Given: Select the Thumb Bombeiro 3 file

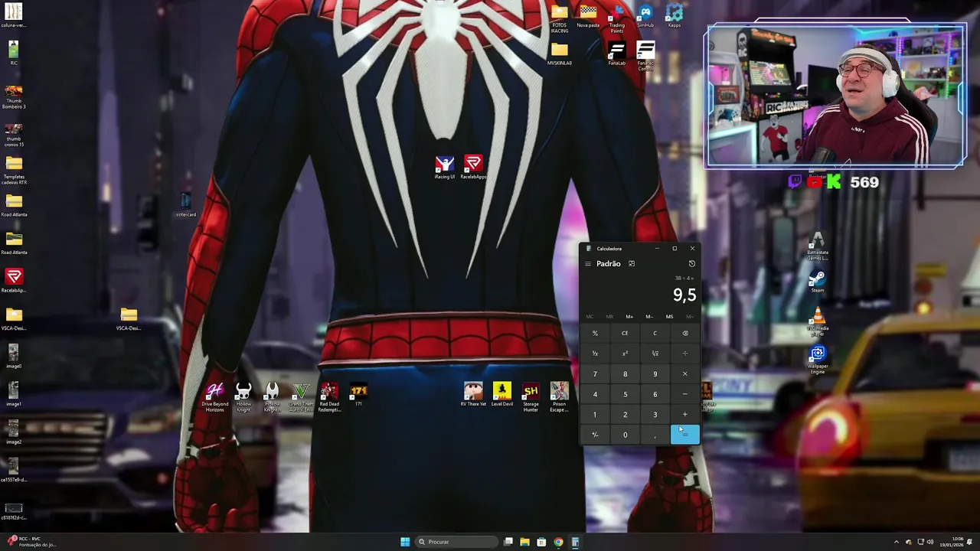Looking at the screenshot, I should tap(14, 96).
